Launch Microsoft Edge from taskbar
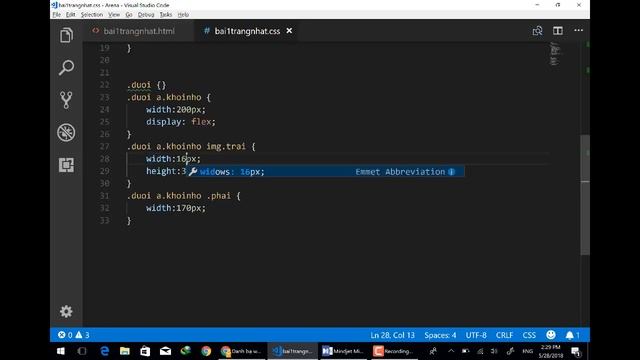Screen dimensions: 640x360 (x=104, y=351)
